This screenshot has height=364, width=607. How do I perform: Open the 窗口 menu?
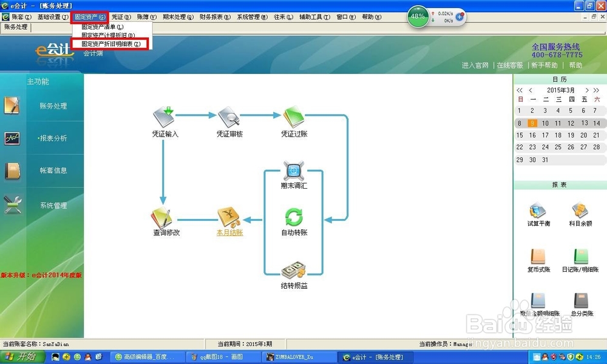point(346,17)
